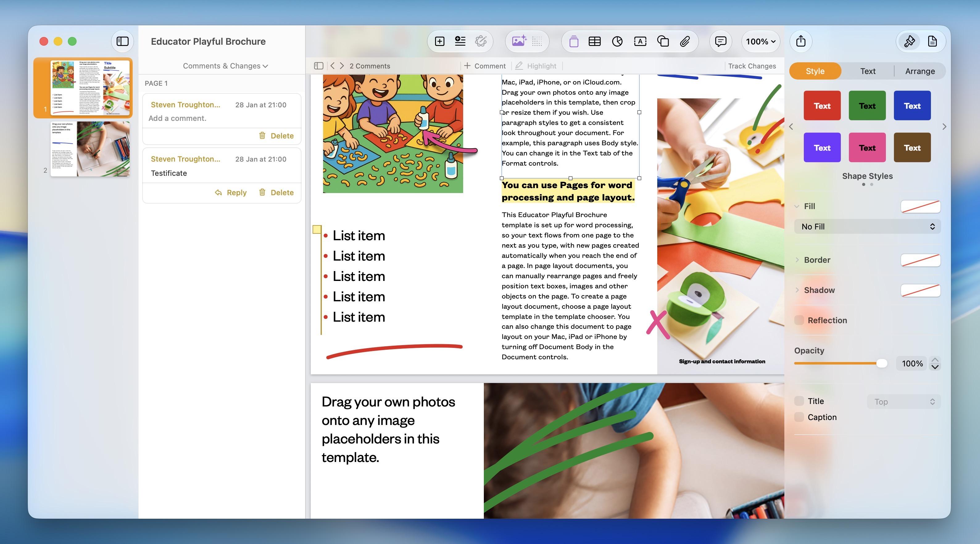Switch to the Style tab
Screen dimensions: 980x544
click(815, 71)
